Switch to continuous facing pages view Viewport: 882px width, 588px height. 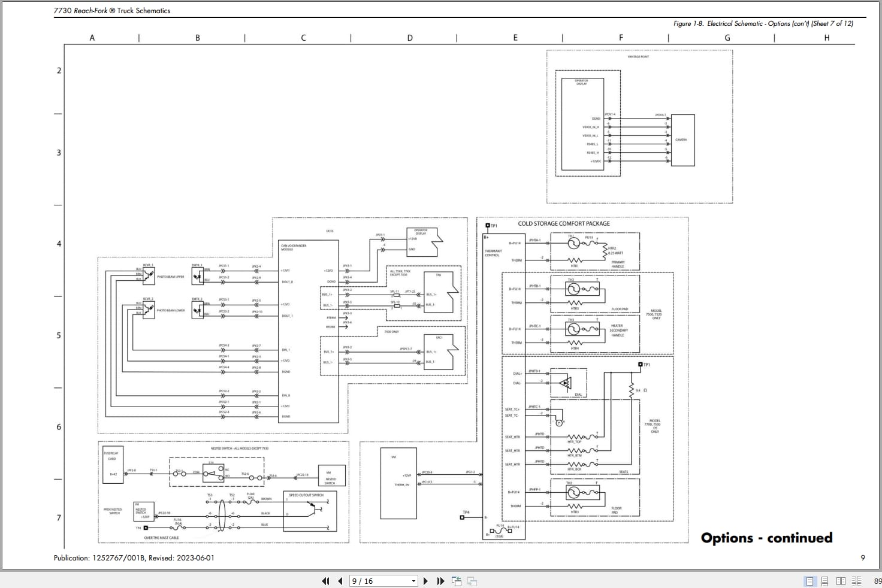pyautogui.click(x=856, y=581)
